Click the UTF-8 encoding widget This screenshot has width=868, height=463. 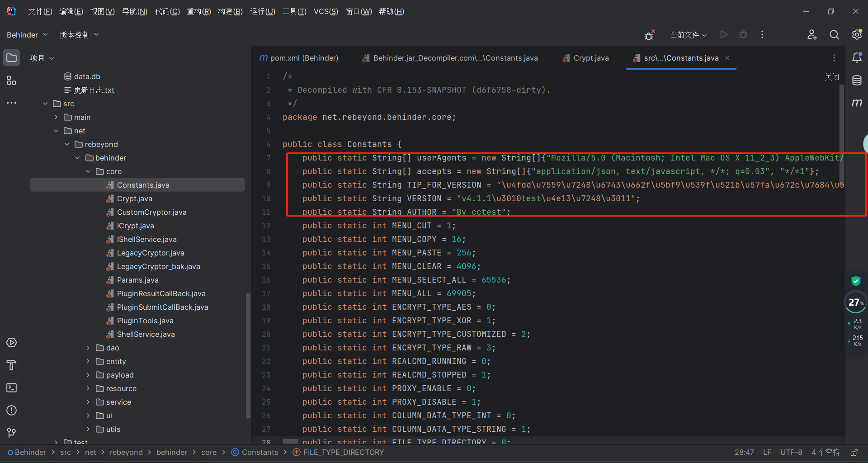[x=791, y=452]
